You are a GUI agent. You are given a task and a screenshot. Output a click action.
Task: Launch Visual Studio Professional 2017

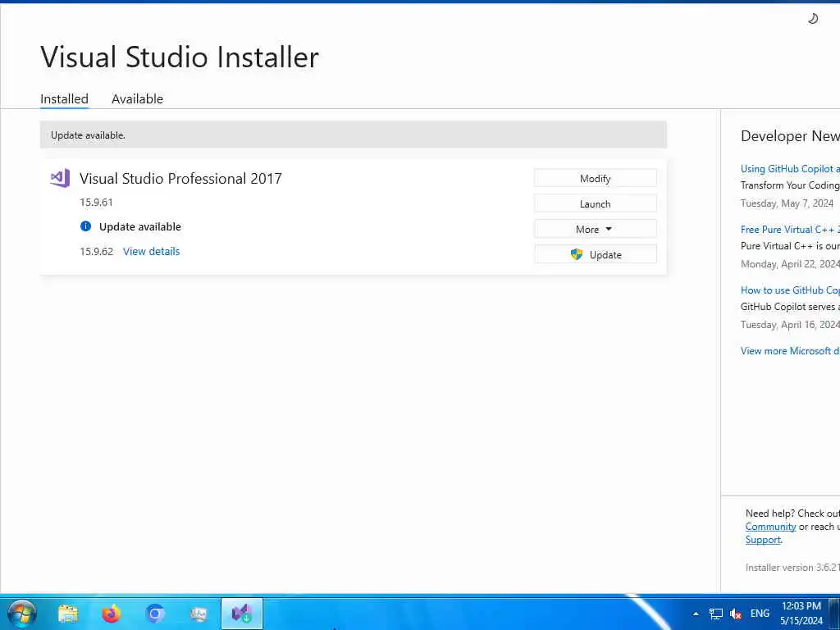[596, 203]
